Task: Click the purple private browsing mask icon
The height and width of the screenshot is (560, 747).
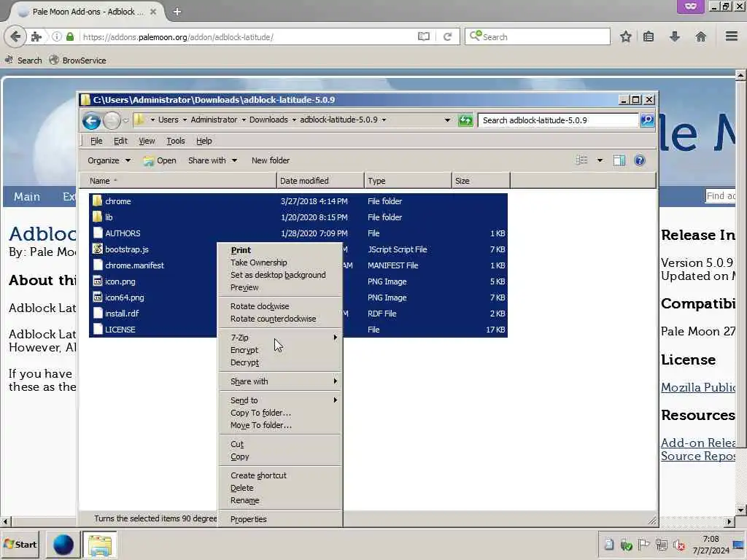Action: (690, 7)
